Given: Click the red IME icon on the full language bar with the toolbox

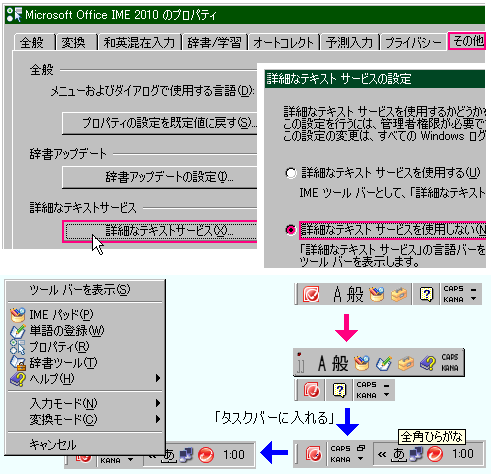Looking at the screenshot, I should coord(311,294).
